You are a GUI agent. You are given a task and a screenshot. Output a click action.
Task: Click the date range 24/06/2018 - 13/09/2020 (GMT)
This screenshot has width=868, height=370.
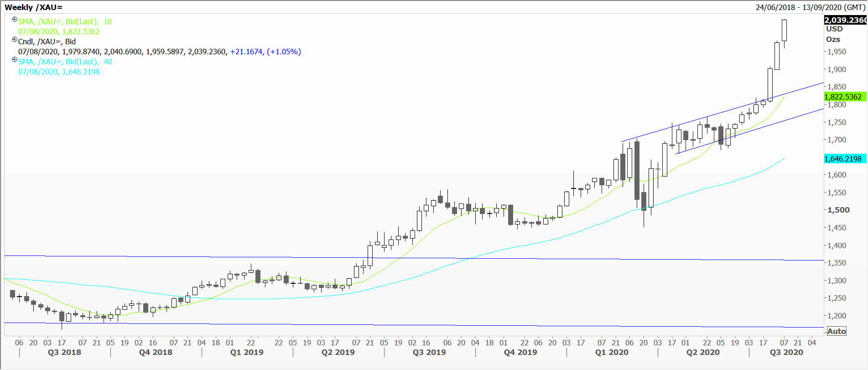point(811,7)
